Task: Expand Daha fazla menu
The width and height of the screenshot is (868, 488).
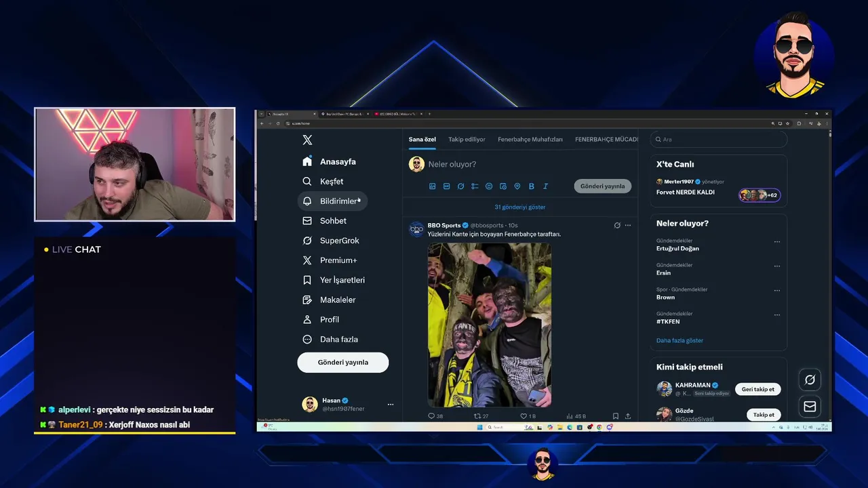Action: click(x=330, y=339)
